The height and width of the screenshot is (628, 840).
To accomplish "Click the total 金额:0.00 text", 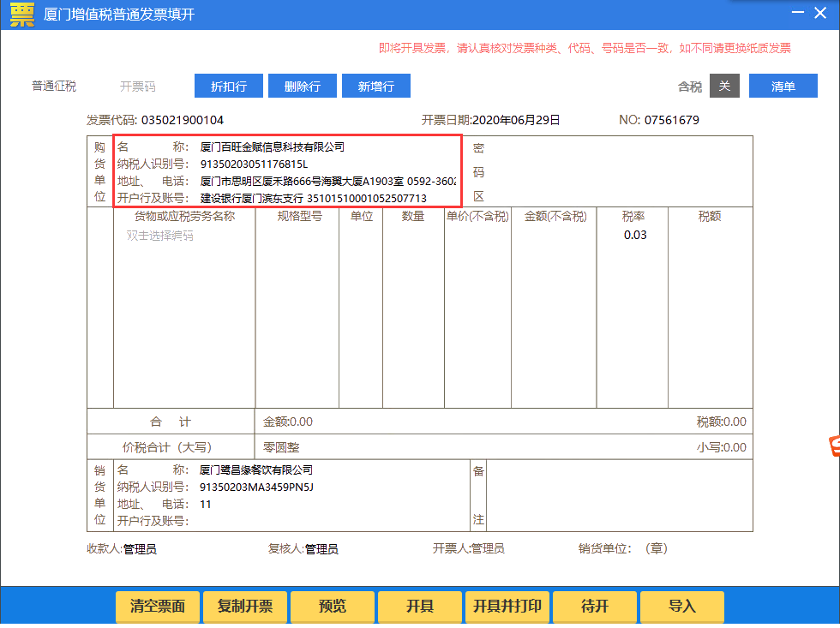I will [288, 422].
